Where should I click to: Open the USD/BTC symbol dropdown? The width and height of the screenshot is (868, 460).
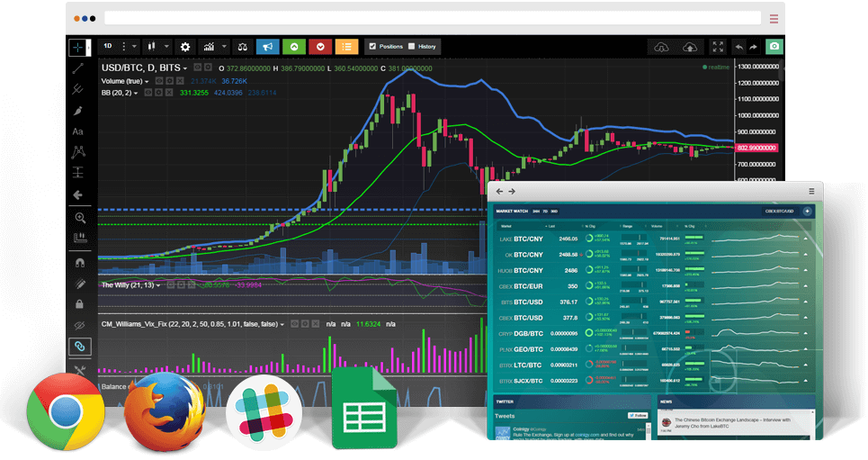pyautogui.click(x=144, y=68)
